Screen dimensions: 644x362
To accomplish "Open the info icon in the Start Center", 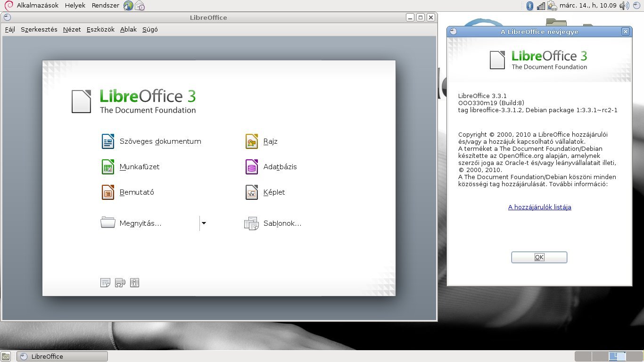I will tap(134, 282).
